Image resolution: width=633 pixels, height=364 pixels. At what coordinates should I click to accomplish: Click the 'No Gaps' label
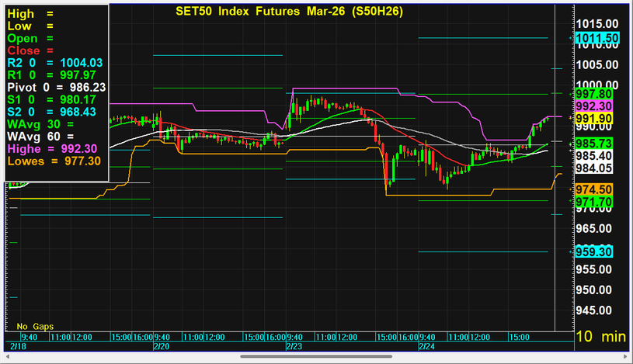tap(35, 326)
